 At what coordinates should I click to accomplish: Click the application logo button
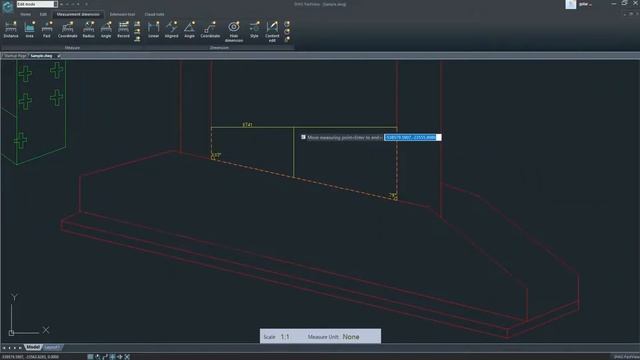click(7, 7)
